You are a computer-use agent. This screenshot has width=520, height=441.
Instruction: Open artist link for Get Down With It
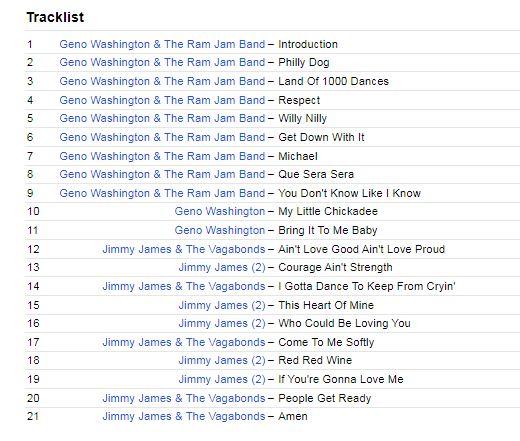(162, 137)
